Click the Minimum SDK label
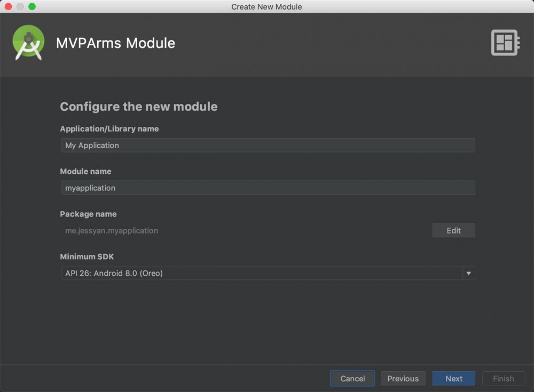The image size is (534, 392). (87, 257)
